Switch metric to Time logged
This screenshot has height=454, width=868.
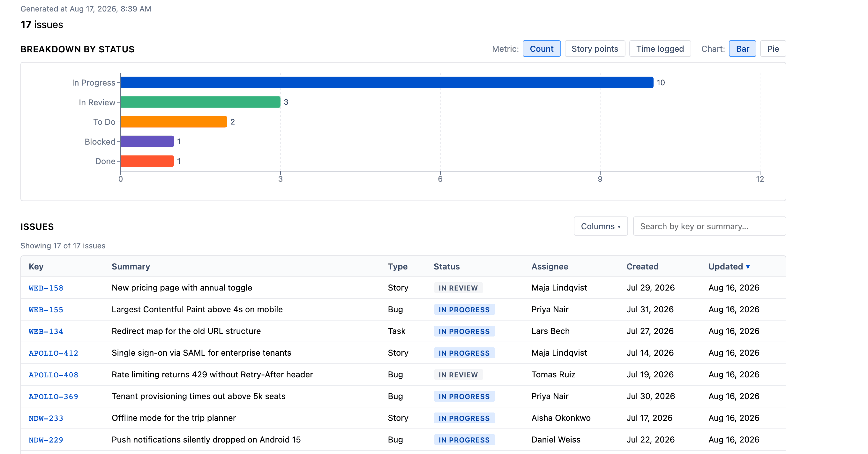tap(660, 49)
